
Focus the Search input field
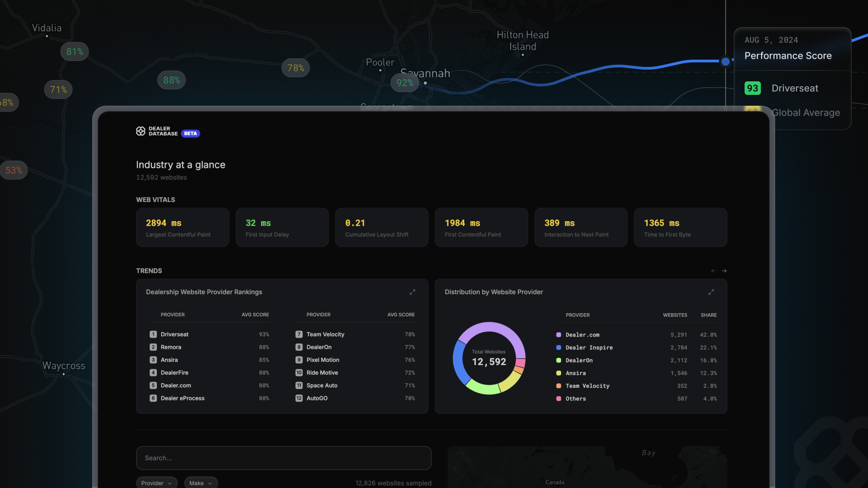coord(283,458)
